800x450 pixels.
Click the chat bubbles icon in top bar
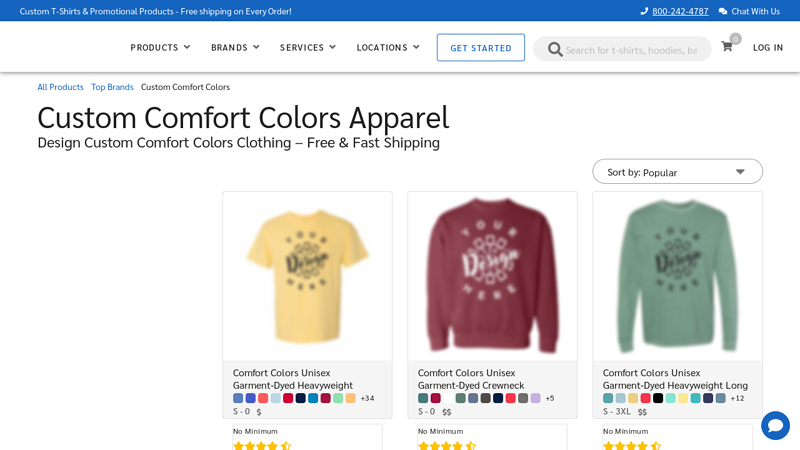[722, 11]
